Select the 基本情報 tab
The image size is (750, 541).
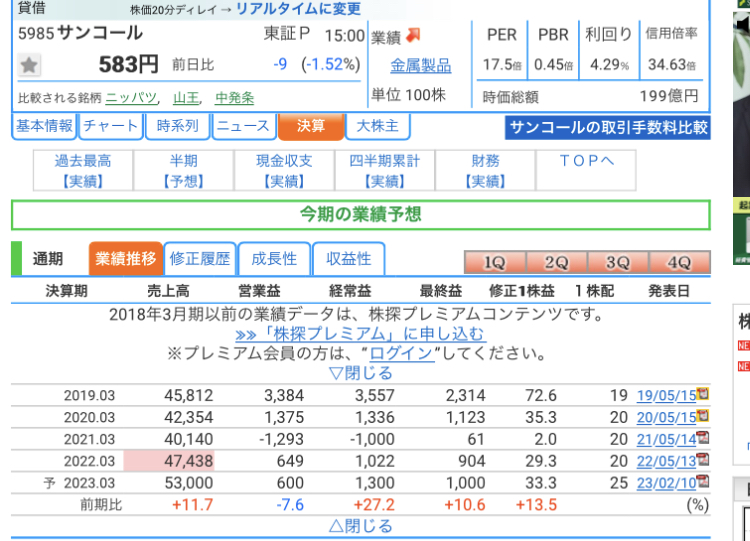coord(44,126)
